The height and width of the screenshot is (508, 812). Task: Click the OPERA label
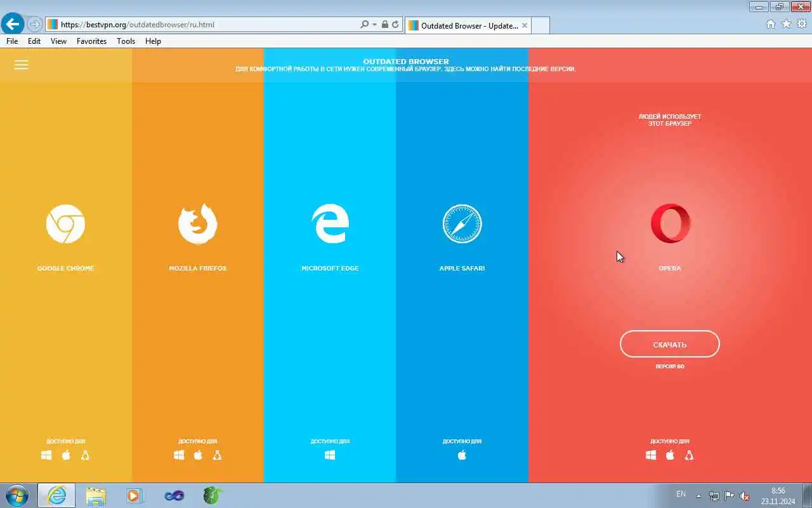[670, 269]
